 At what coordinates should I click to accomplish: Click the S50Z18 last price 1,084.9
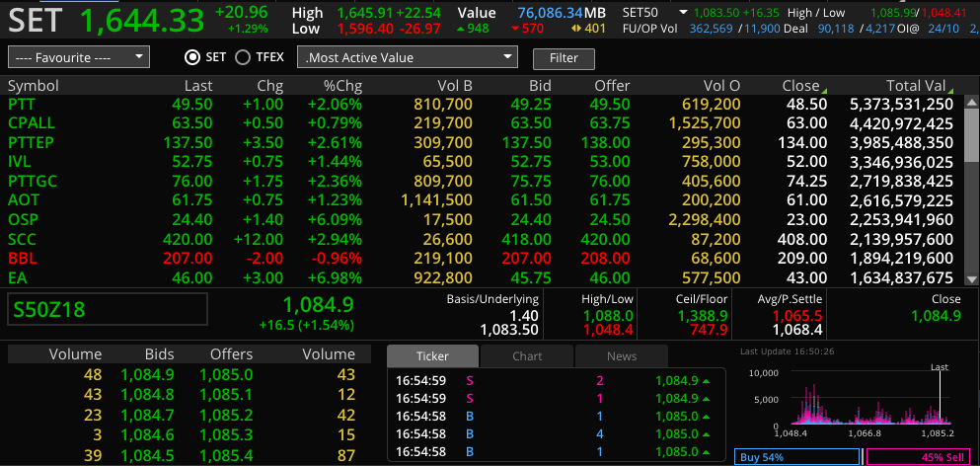[x=319, y=305]
